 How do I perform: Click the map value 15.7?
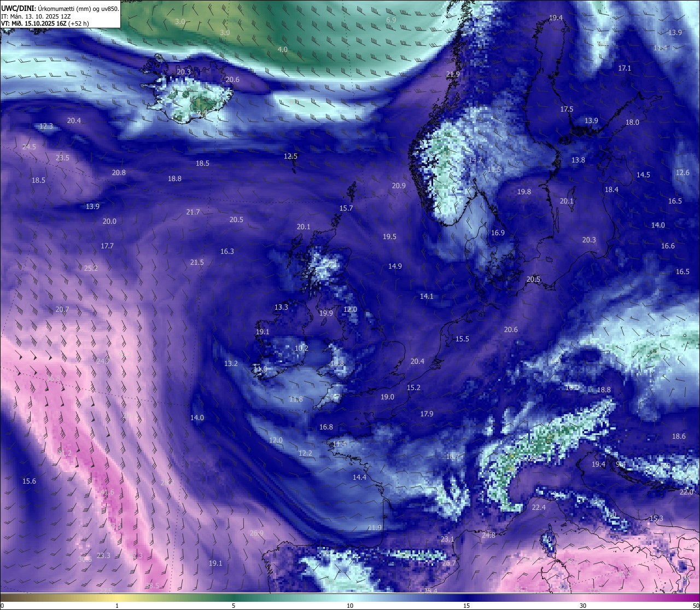tap(346, 208)
